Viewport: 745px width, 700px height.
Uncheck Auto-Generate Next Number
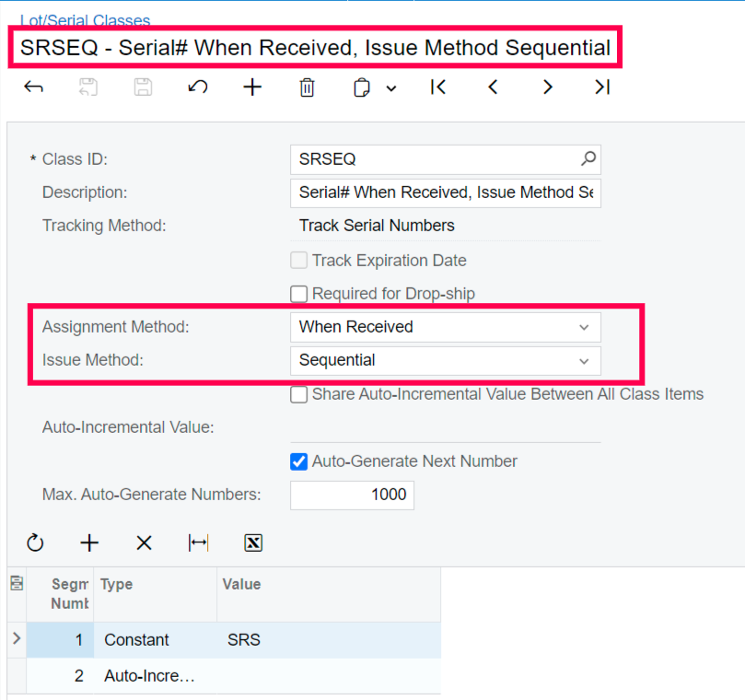coord(298,461)
